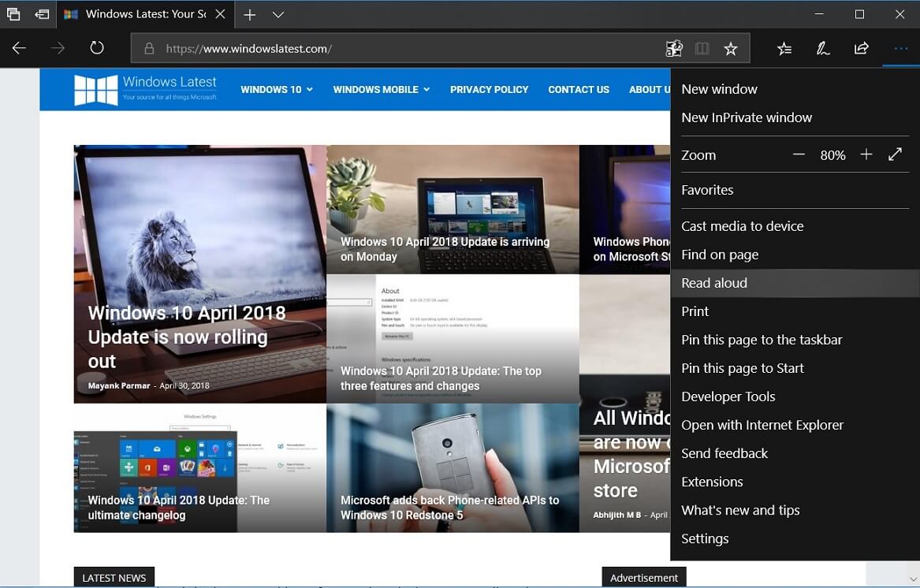Click the Share this page icon
This screenshot has width=920, height=588.
(x=862, y=49)
